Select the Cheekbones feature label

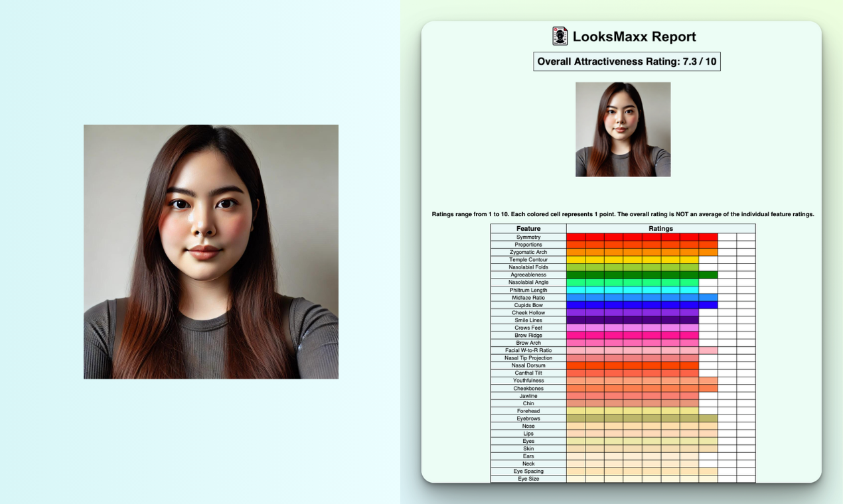[x=528, y=389]
